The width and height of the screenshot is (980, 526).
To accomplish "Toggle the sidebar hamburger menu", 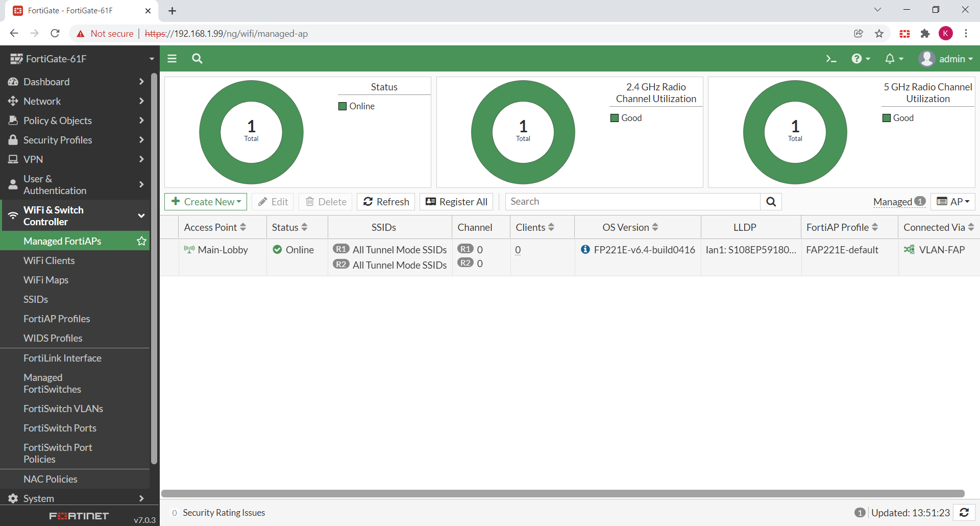I will coord(172,59).
